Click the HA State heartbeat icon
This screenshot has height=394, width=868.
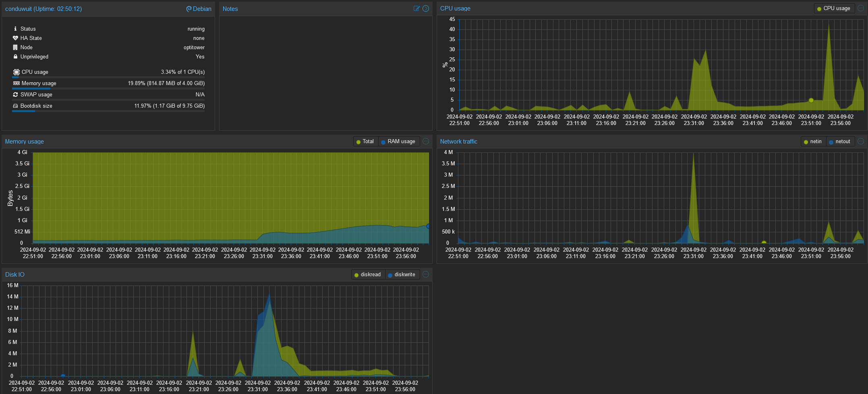15,38
